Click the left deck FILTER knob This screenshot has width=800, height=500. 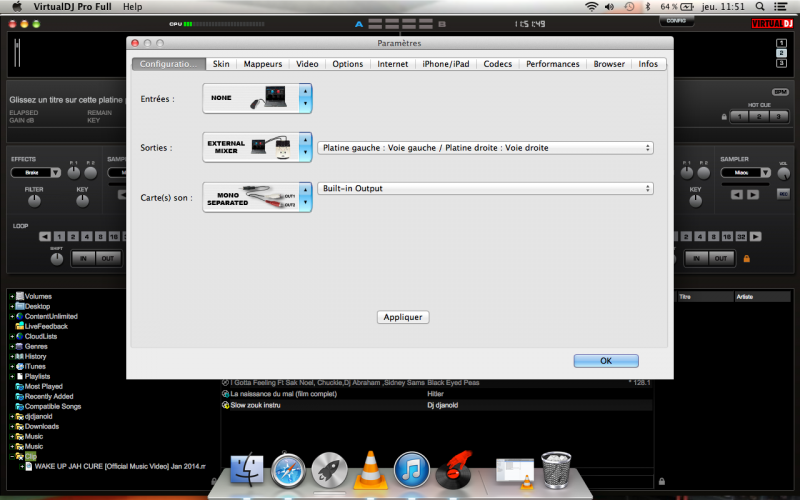tap(35, 202)
